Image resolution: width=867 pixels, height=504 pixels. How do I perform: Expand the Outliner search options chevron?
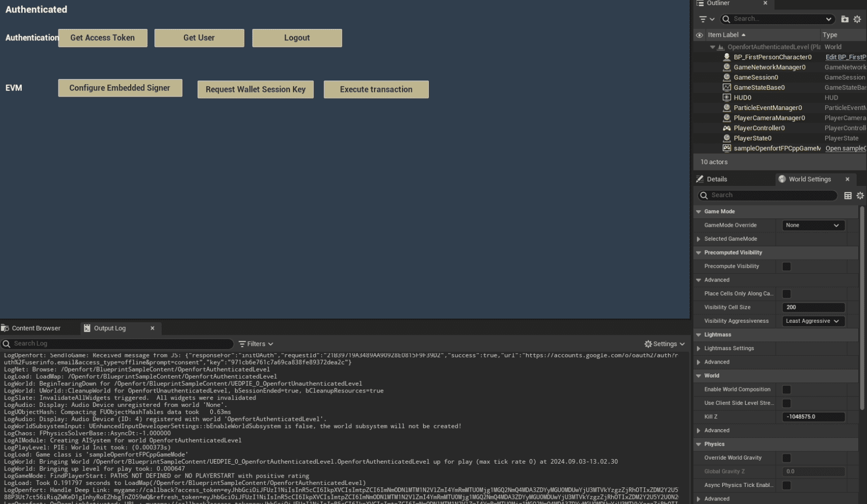coord(829,19)
